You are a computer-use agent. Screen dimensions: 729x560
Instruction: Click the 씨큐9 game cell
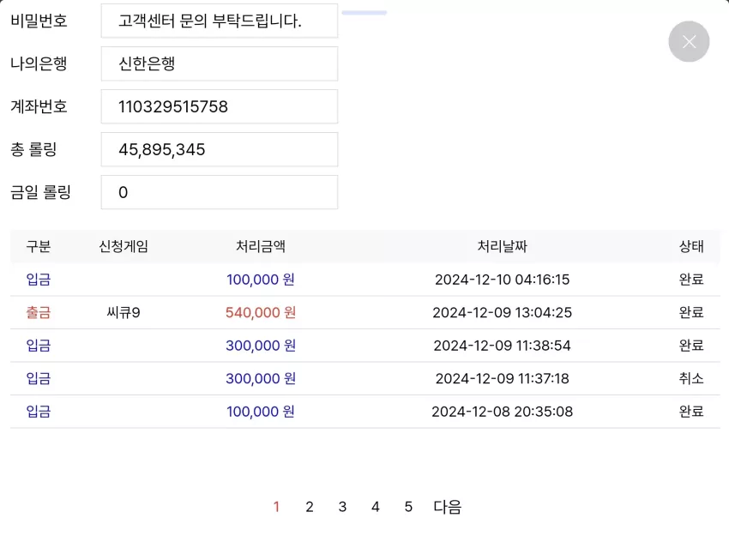[124, 312]
